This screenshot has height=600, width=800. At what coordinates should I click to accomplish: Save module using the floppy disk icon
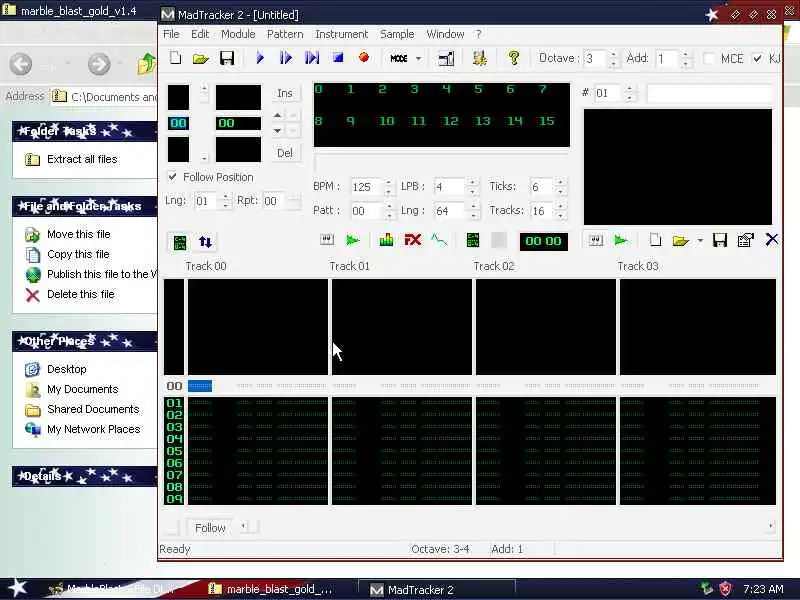coord(227,58)
